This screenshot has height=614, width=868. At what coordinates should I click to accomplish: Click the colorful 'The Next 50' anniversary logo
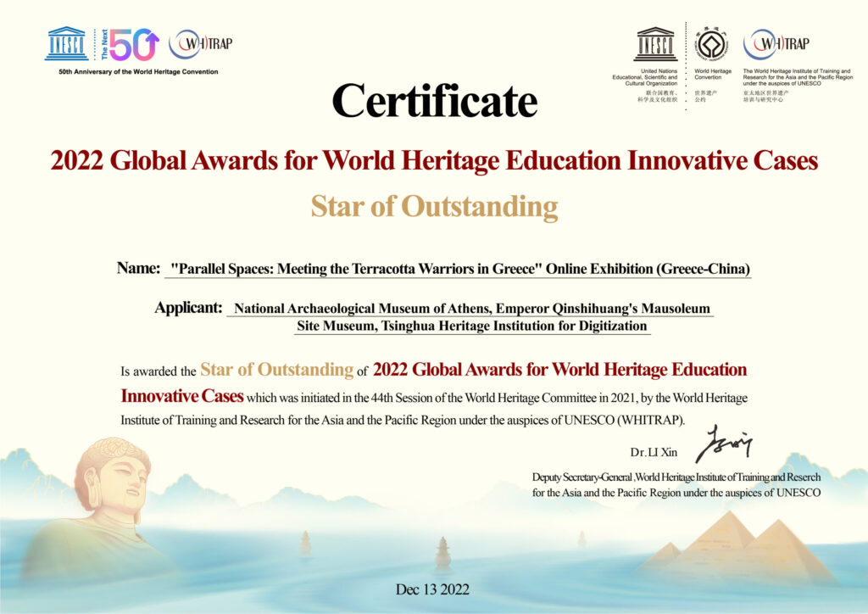coord(130,44)
